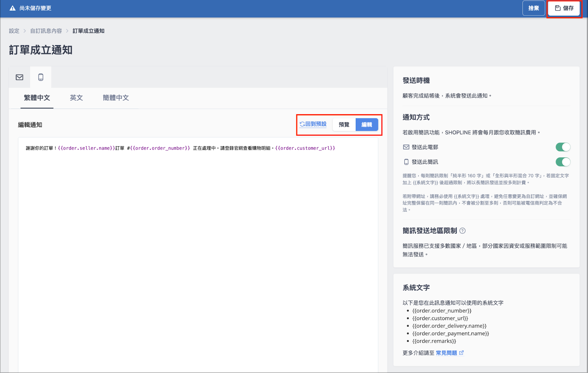Click the 訂單成立通知 page heading
Viewport: 588px width, 373px height.
[40, 50]
